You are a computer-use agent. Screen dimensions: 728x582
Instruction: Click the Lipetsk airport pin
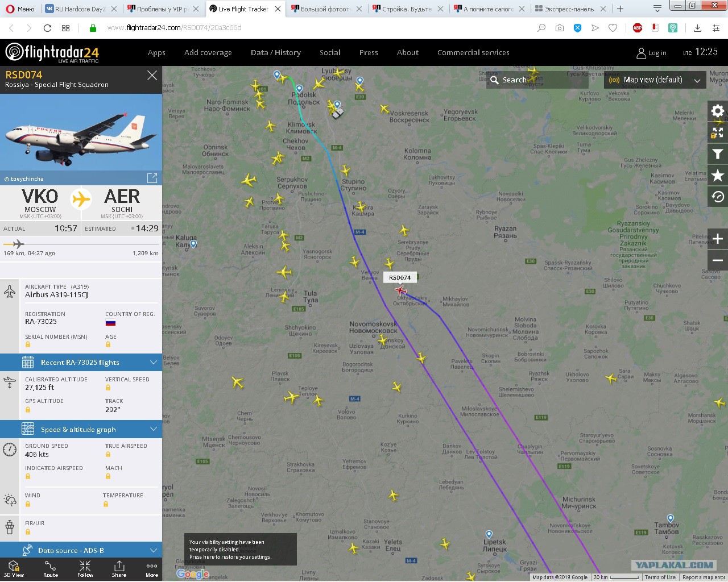pos(489,534)
